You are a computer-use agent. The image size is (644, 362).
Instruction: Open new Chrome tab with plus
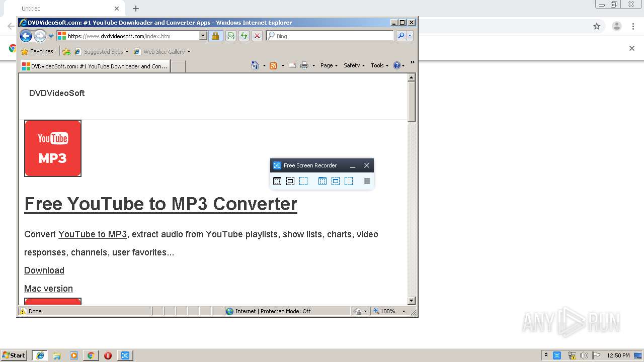point(136,9)
